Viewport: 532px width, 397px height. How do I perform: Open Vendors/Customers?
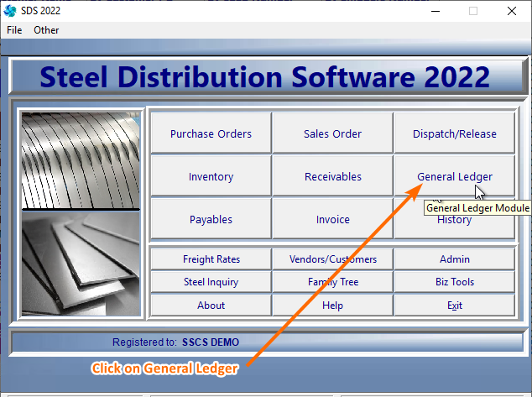click(x=332, y=259)
